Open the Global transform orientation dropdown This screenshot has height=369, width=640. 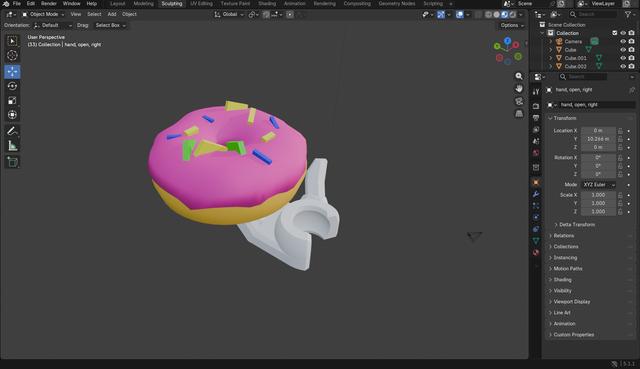pos(229,14)
